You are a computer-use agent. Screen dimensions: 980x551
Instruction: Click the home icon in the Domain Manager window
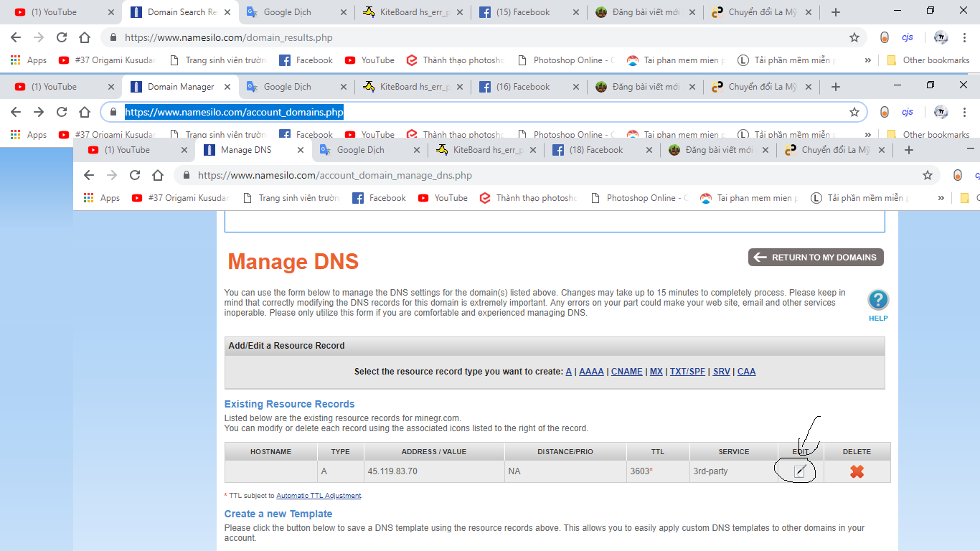85,112
